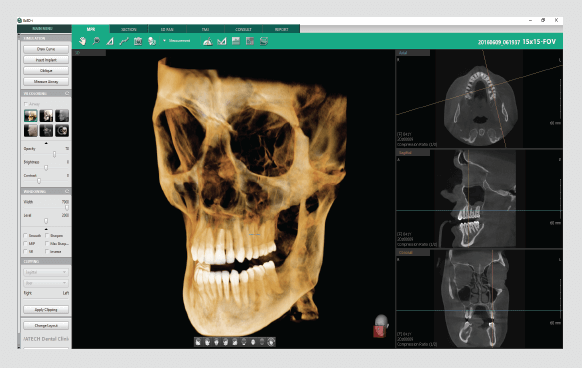Image resolution: width=582 pixels, height=368 pixels.
Task: Reset the VR Coloring panel
Action: 67,93
